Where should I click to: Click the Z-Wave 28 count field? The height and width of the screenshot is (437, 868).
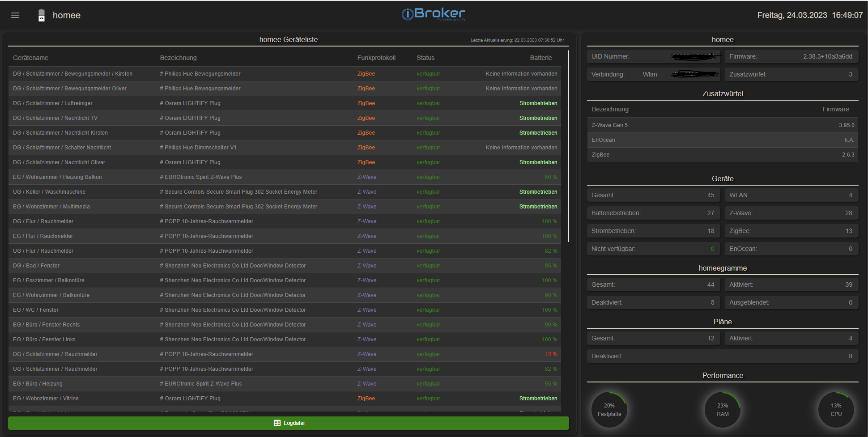(791, 213)
